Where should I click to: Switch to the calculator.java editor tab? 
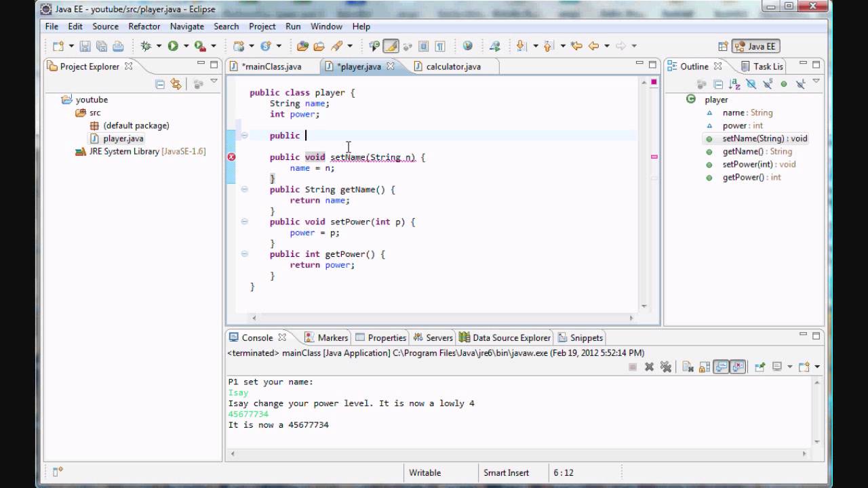coord(453,66)
